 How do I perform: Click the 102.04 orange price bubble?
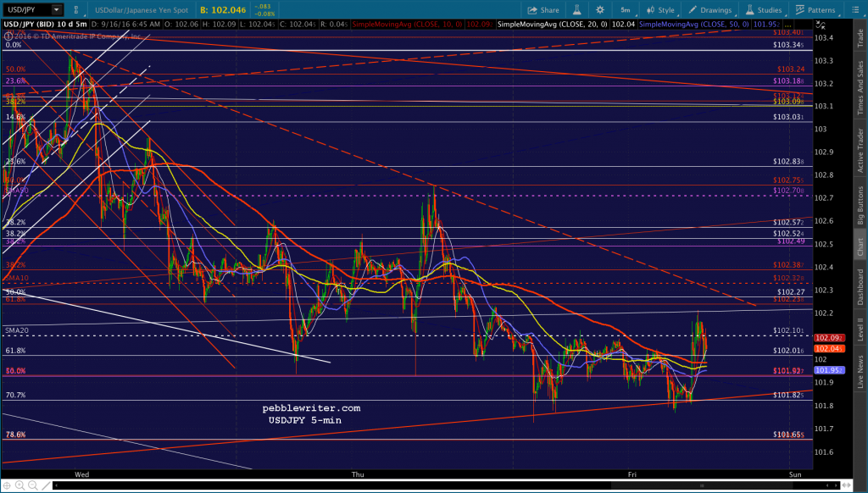(x=829, y=349)
